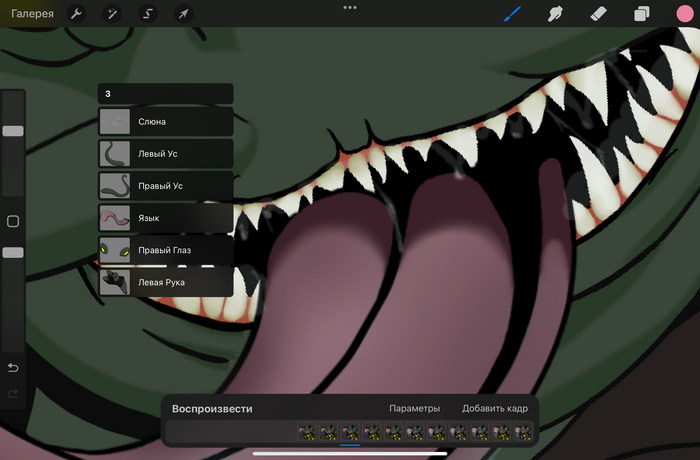The height and width of the screenshot is (460, 700).
Task: Activate the Selection S-shaped tool
Action: [147, 14]
